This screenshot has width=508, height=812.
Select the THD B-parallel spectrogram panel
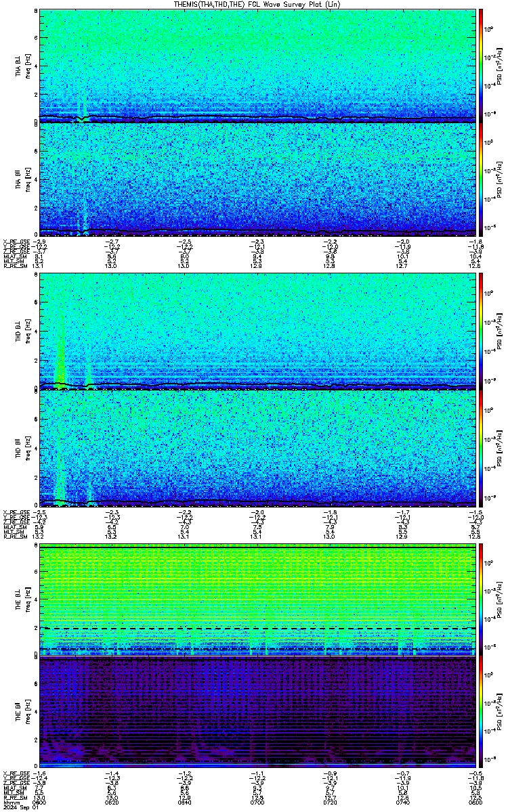[x=257, y=447]
